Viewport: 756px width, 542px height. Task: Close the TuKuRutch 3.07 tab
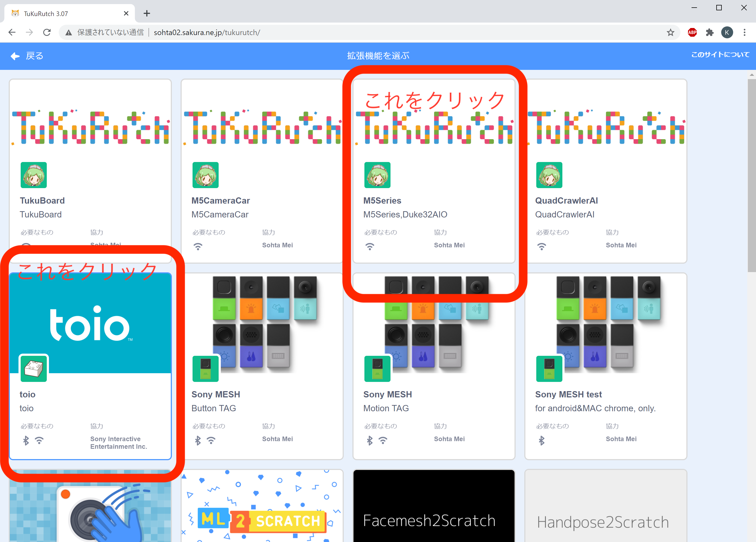coord(126,13)
